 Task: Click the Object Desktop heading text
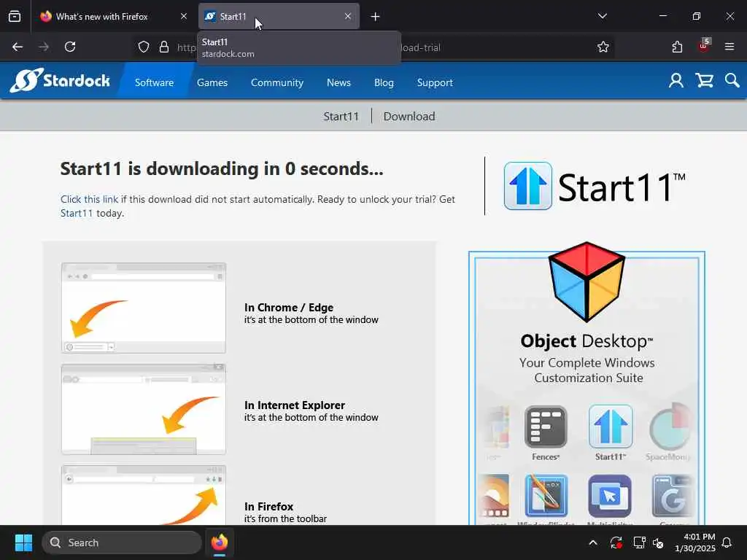coord(587,341)
